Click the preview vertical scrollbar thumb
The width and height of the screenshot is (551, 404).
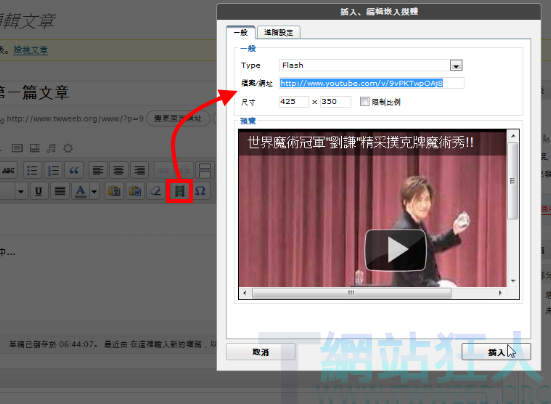pyautogui.click(x=513, y=181)
